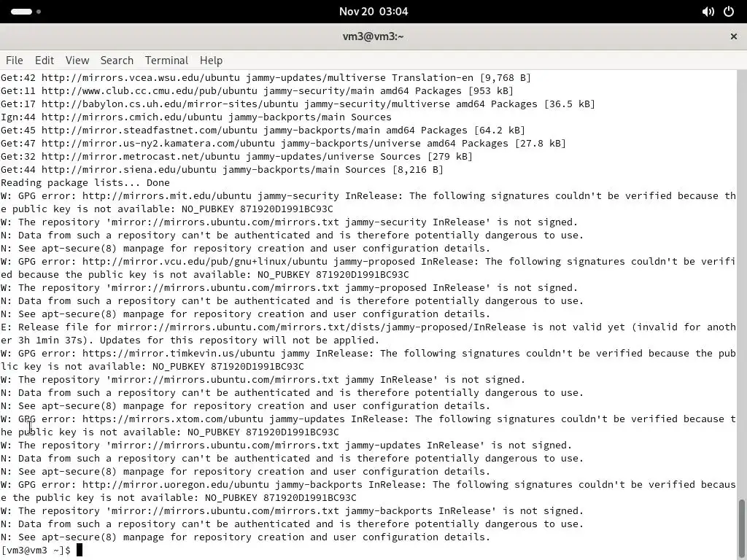Click the terminal vertical scrollbar thumb
The width and height of the screenshot is (747, 560).
pos(742,529)
